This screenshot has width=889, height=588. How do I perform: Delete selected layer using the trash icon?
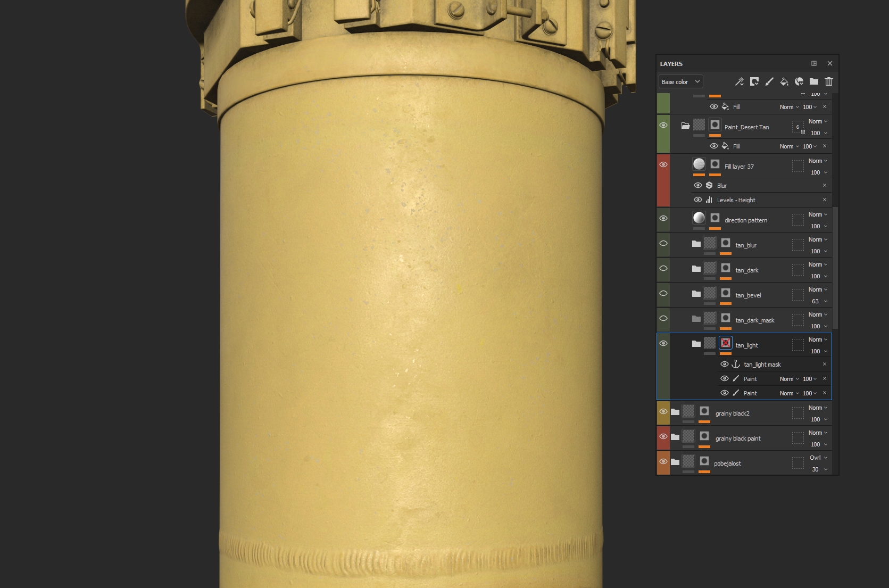828,81
